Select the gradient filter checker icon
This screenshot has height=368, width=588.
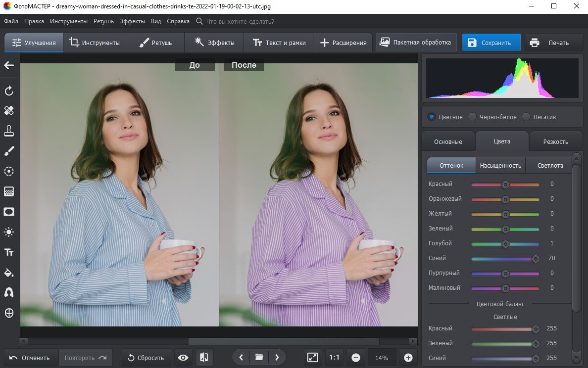coord(9,191)
